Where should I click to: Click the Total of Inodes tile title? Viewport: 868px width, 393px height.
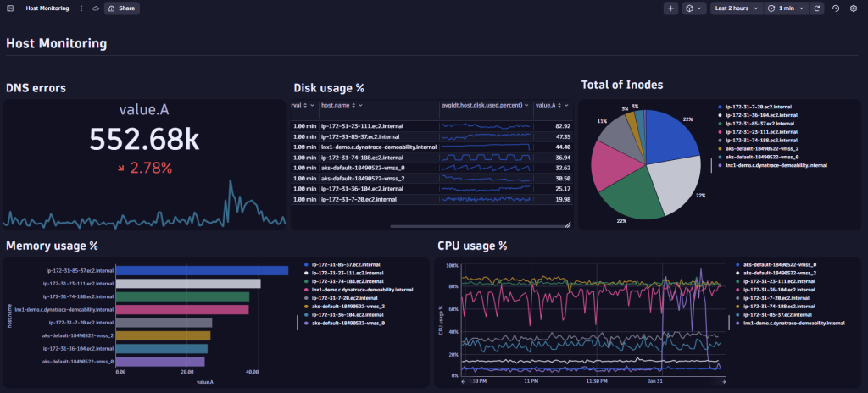pyautogui.click(x=622, y=85)
